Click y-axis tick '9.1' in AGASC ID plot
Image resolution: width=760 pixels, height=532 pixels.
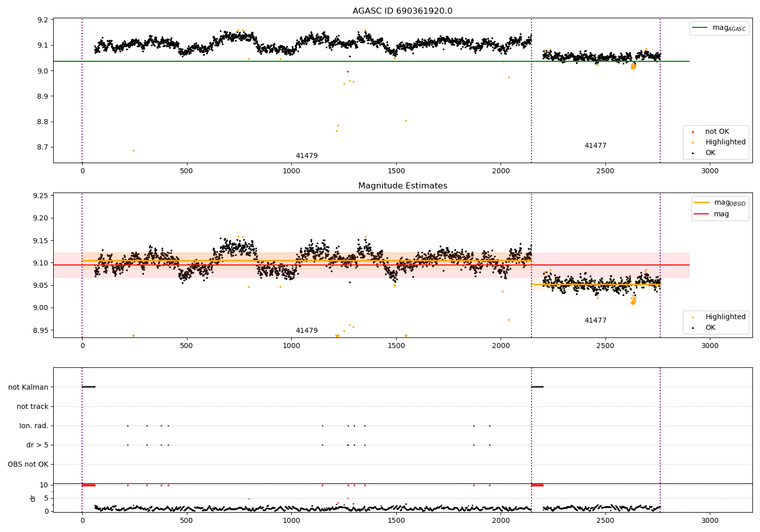pos(43,46)
